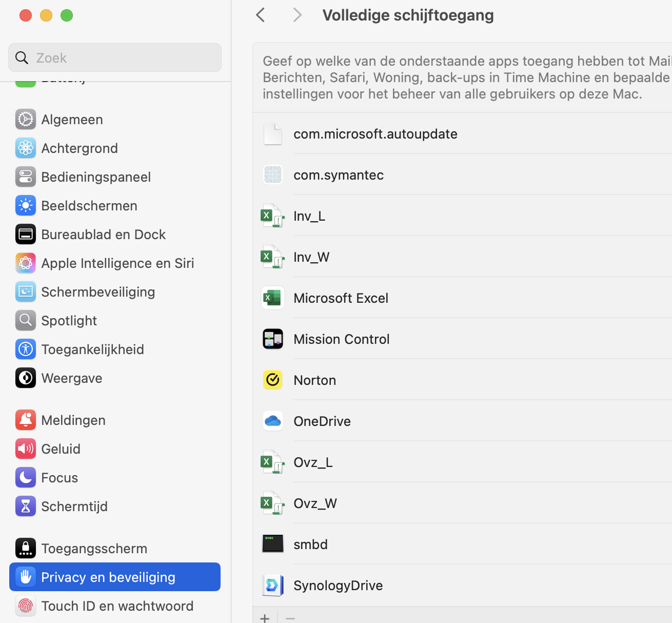Open Algemeen settings in sidebar
This screenshot has height=623, width=672.
tap(72, 119)
